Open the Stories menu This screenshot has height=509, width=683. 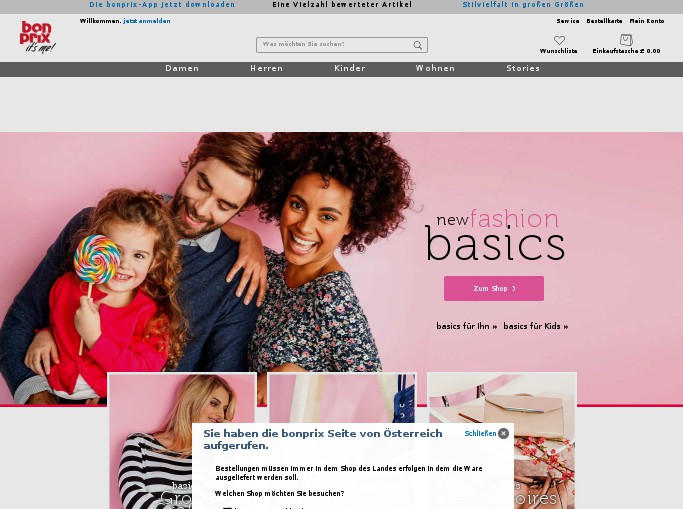(523, 69)
